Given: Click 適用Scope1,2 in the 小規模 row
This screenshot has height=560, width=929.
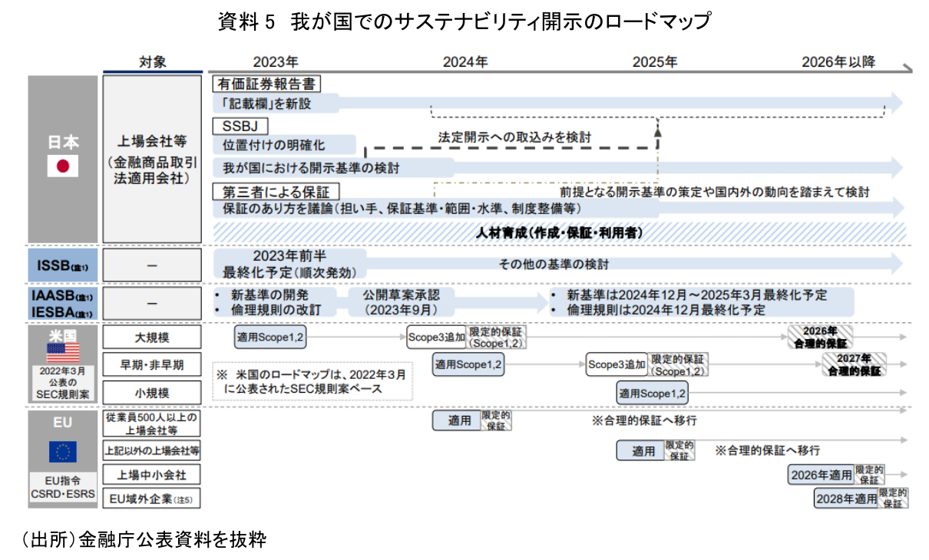Looking at the screenshot, I should click(x=653, y=393).
